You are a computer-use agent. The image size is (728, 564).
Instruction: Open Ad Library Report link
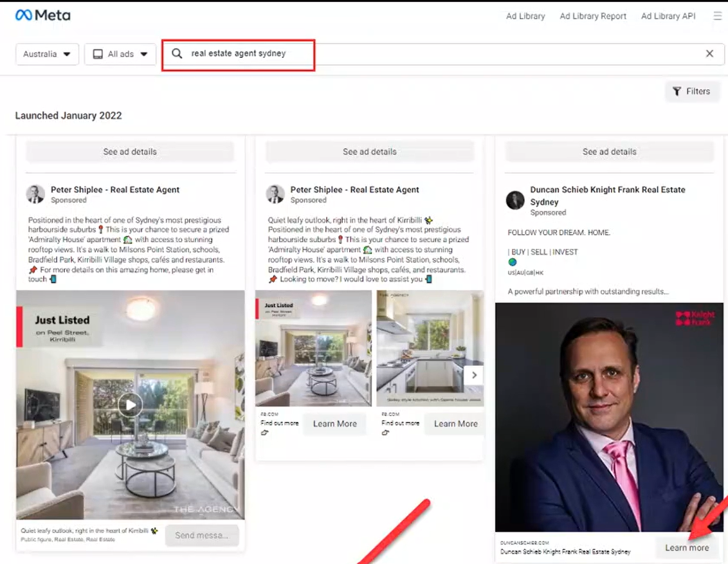(x=593, y=16)
